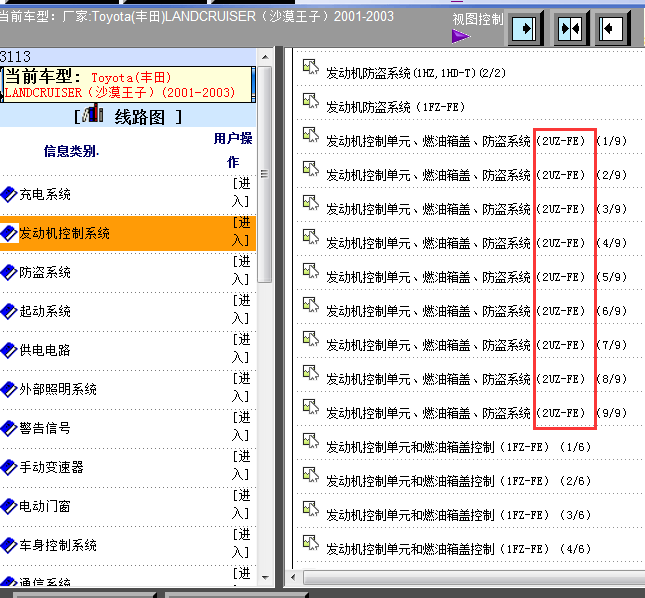
Task: Open 发动机控制单元和燃油箱盖控制 (1FZ-FE) (3/6)
Action: 459,515
